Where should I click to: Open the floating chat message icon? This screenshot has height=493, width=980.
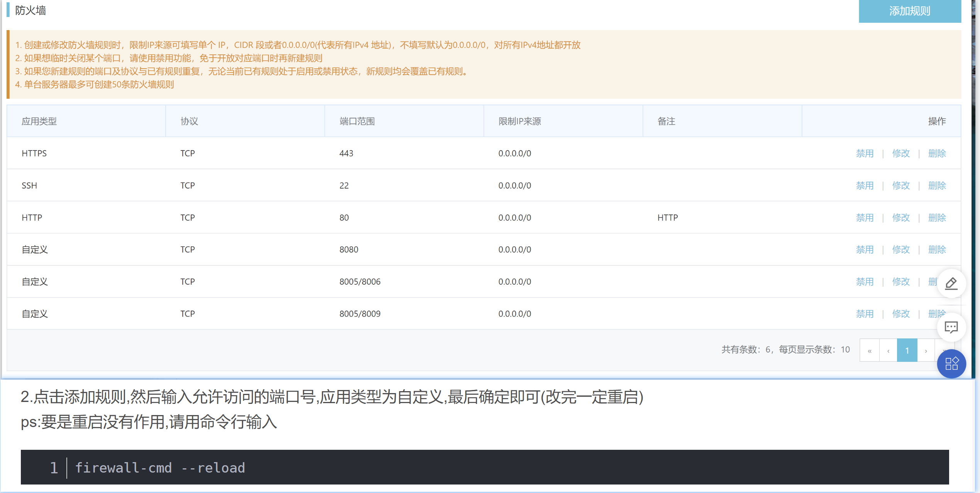(x=951, y=327)
